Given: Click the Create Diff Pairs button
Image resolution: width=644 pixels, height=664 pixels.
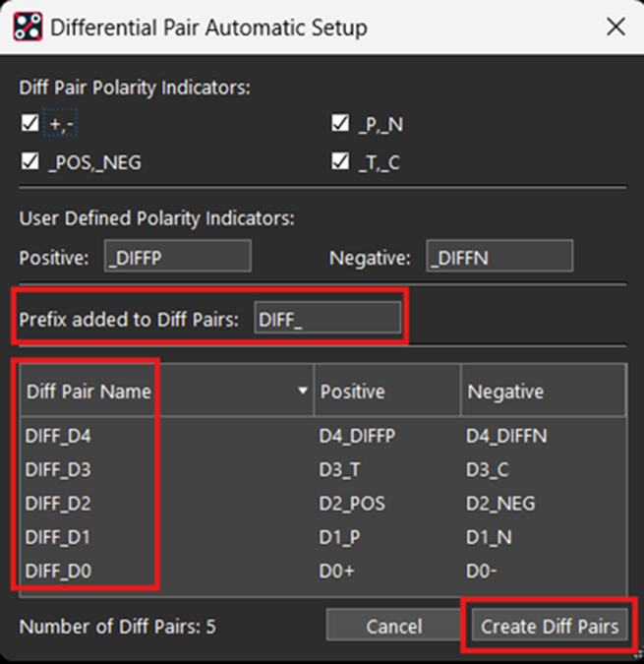Looking at the screenshot, I should point(550,627).
